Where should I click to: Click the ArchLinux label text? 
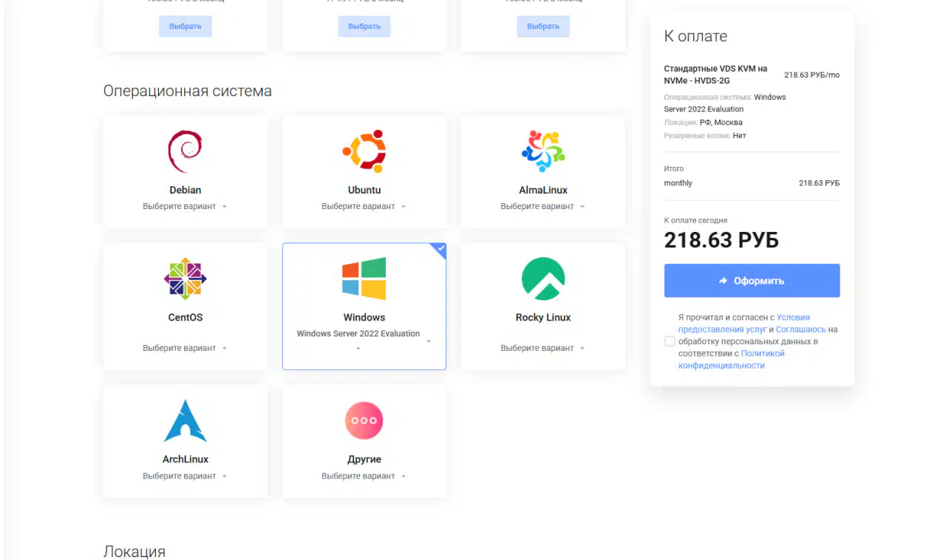click(185, 460)
